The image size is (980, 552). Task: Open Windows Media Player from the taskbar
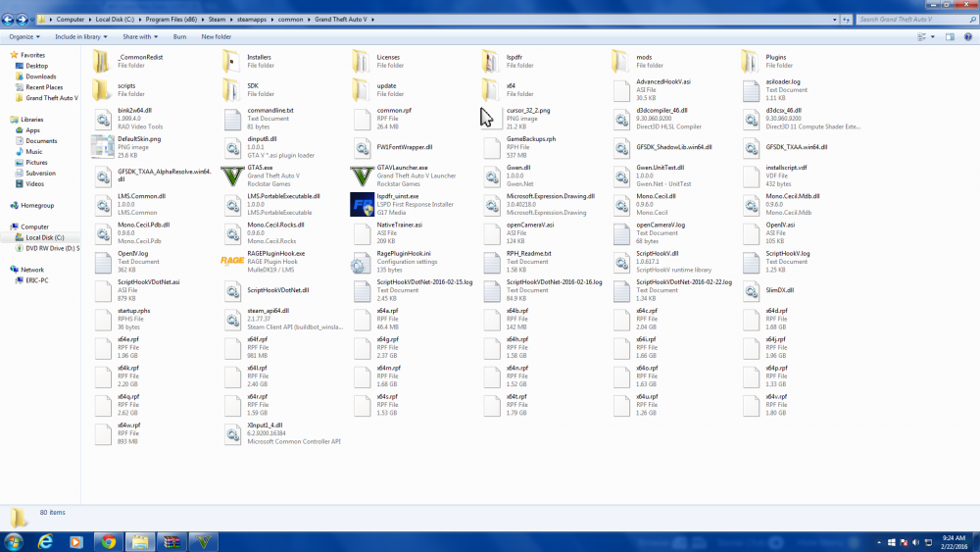(x=76, y=541)
